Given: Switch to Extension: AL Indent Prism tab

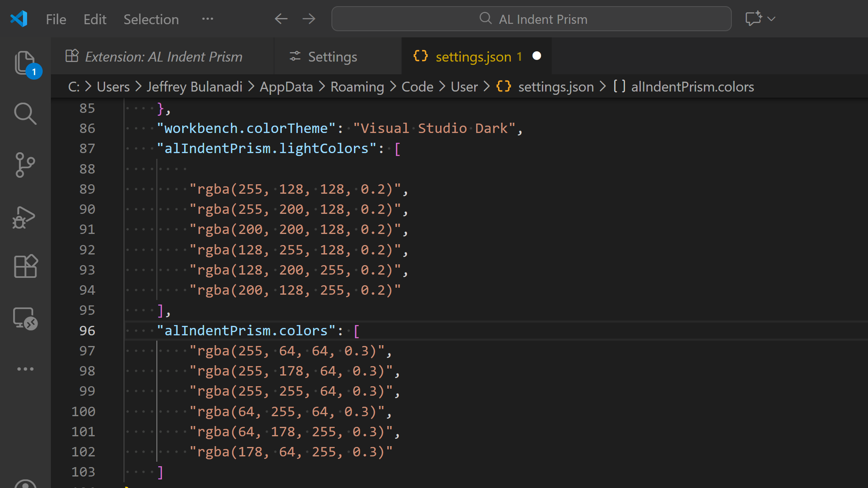Looking at the screenshot, I should point(163,57).
